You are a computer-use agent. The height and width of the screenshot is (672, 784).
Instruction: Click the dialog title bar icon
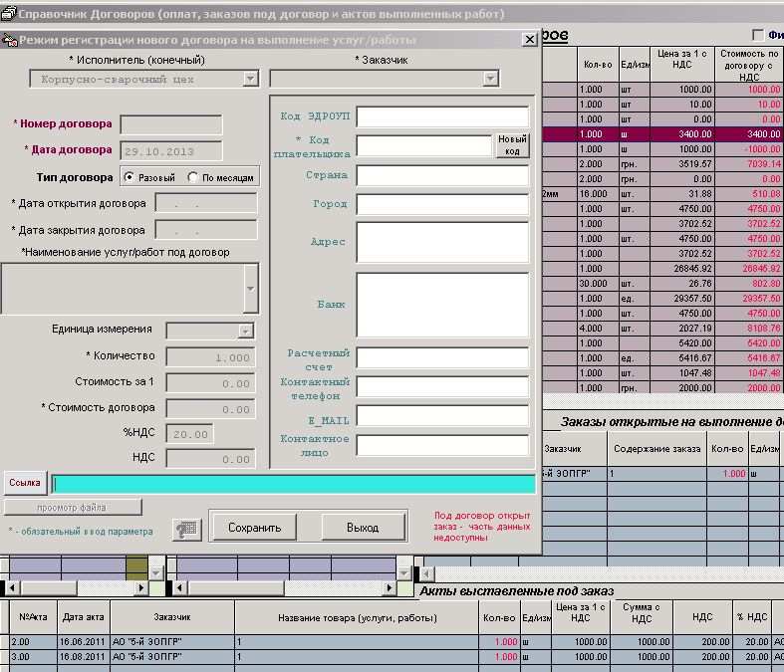[x=9, y=40]
